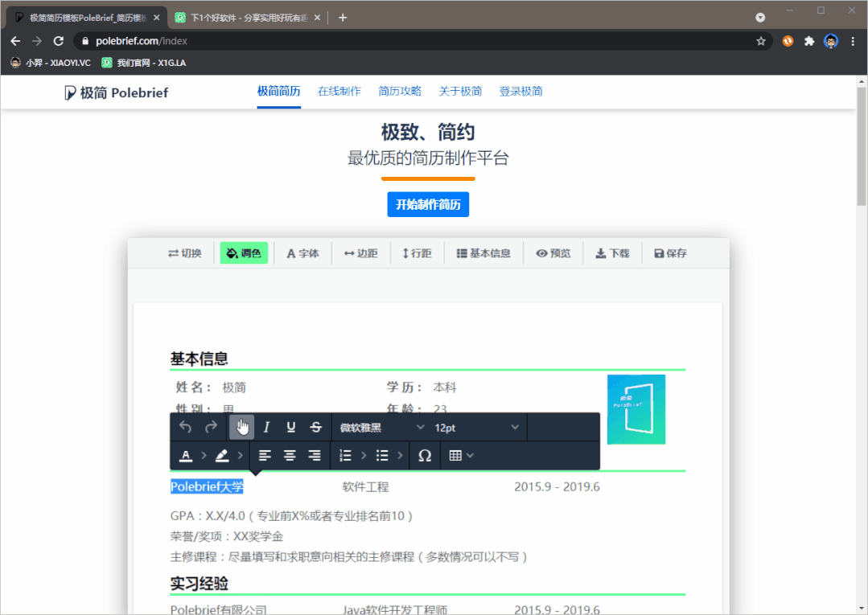Open the tab search dropdown arrow

tap(761, 18)
